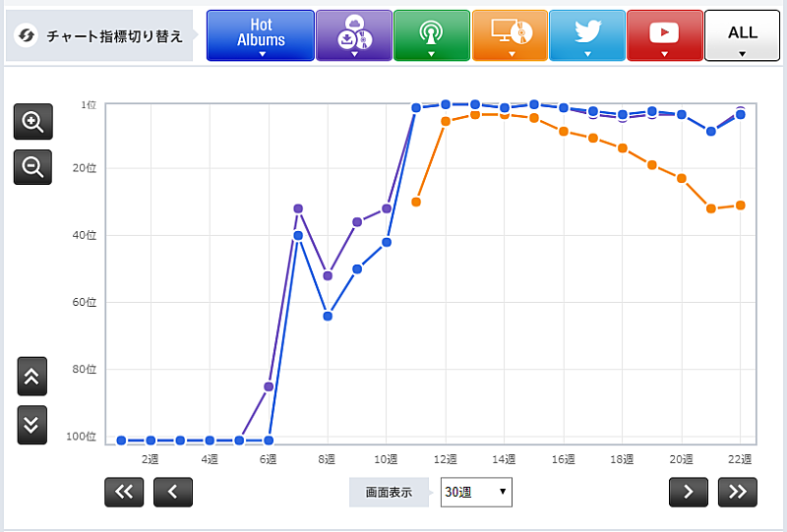Zoom out with the magnifier minus icon

click(x=32, y=167)
